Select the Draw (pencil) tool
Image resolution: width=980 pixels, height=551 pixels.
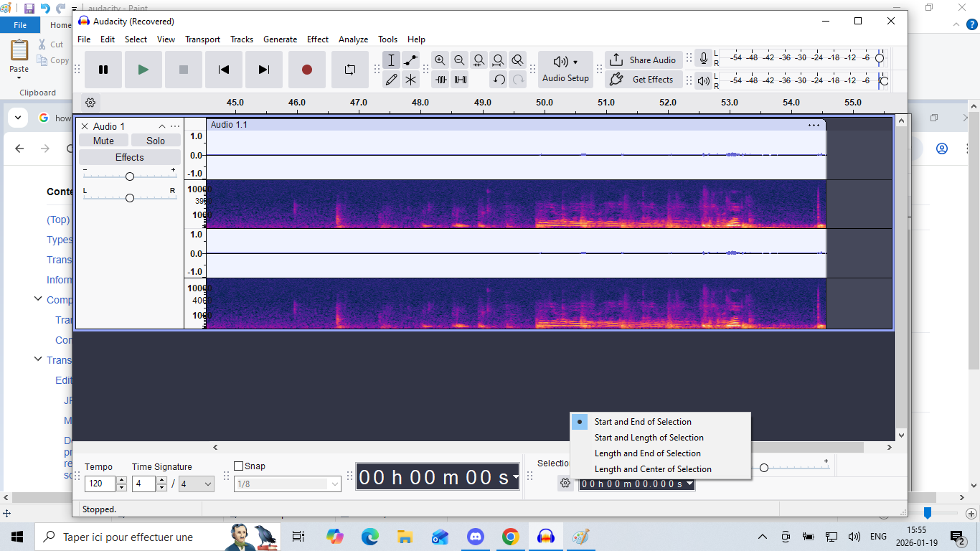point(391,80)
